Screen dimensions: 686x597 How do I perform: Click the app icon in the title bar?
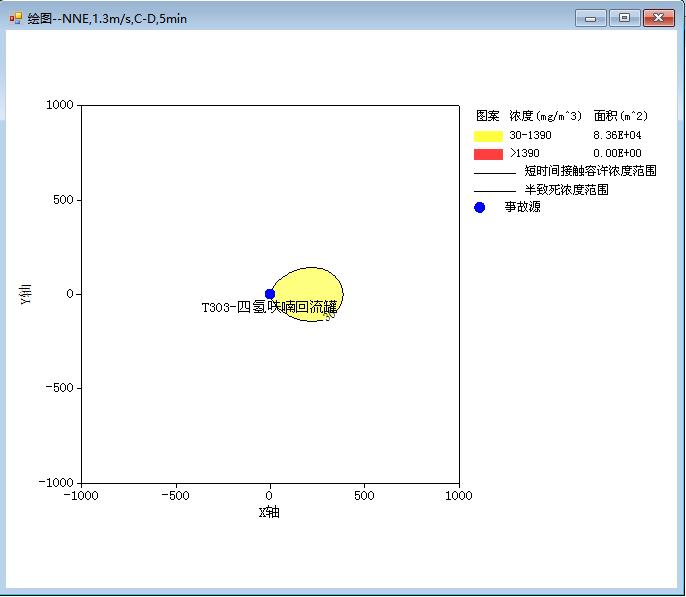(x=15, y=18)
